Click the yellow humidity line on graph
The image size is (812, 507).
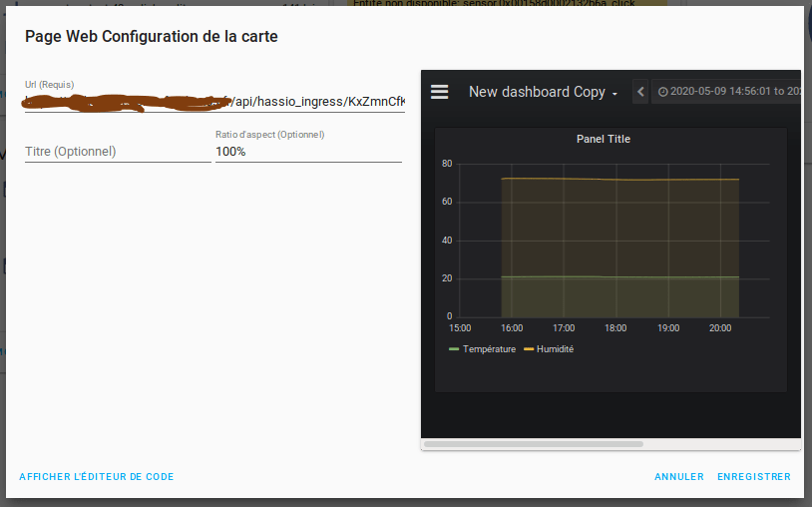[618, 180]
